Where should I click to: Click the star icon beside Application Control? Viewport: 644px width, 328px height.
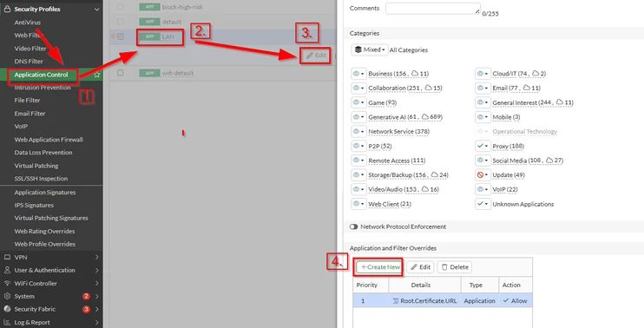pyautogui.click(x=97, y=75)
